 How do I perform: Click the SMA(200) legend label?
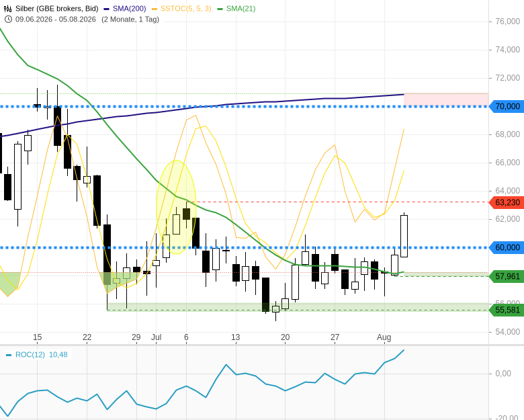[130, 9]
